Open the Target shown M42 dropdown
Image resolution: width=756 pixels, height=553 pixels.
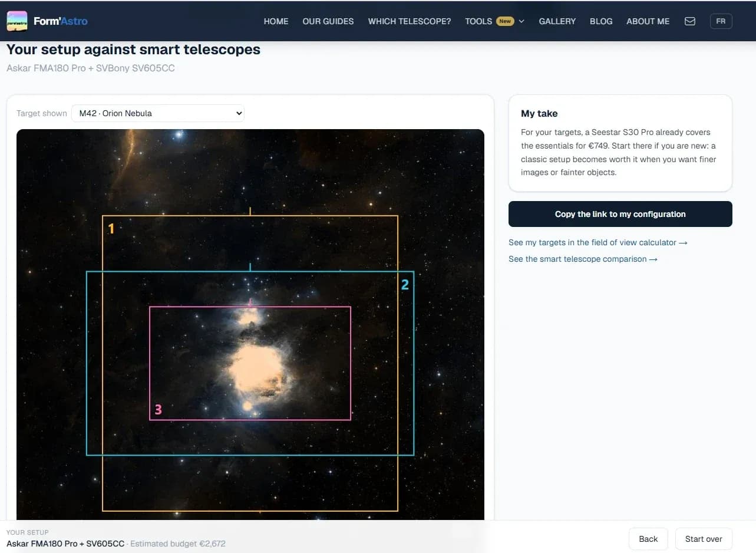[x=158, y=113]
